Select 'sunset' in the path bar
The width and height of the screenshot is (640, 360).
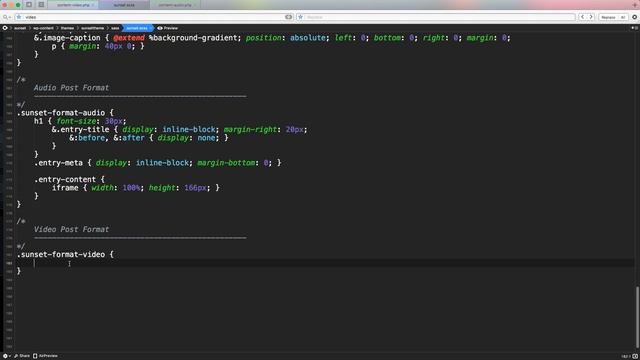[20, 28]
